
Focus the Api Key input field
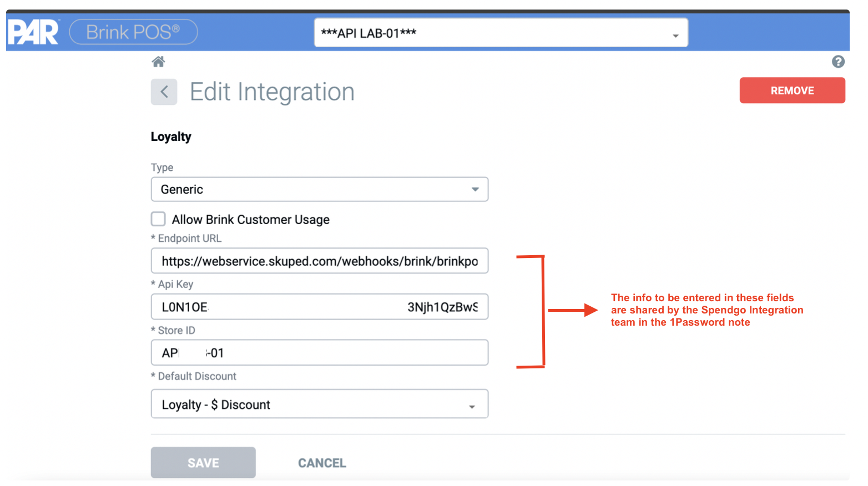(319, 307)
